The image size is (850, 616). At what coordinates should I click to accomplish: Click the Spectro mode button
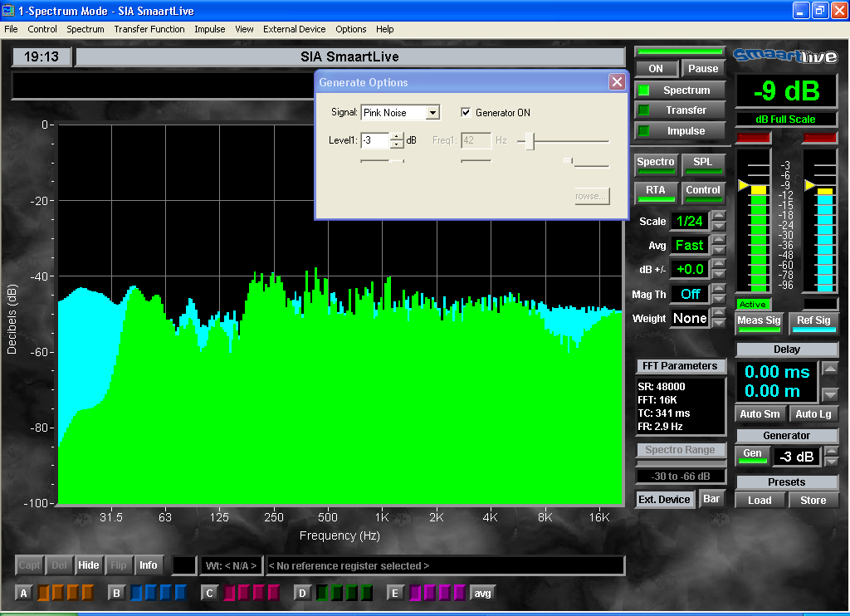pyautogui.click(x=656, y=163)
